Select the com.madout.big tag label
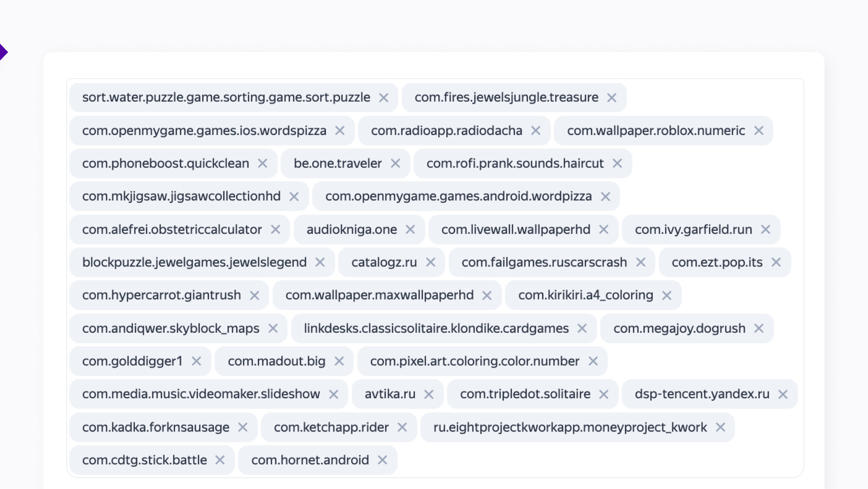This screenshot has height=489, width=868. click(276, 361)
